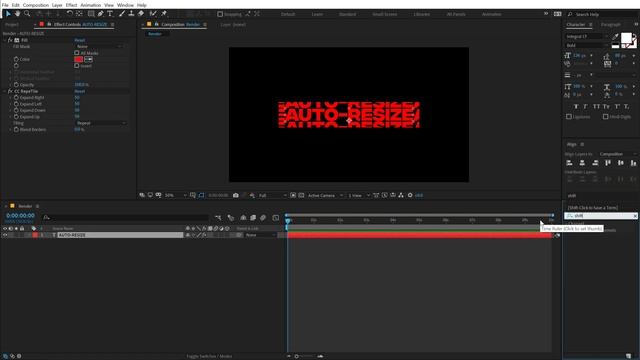Open the font style Bold dropdown

point(587,46)
